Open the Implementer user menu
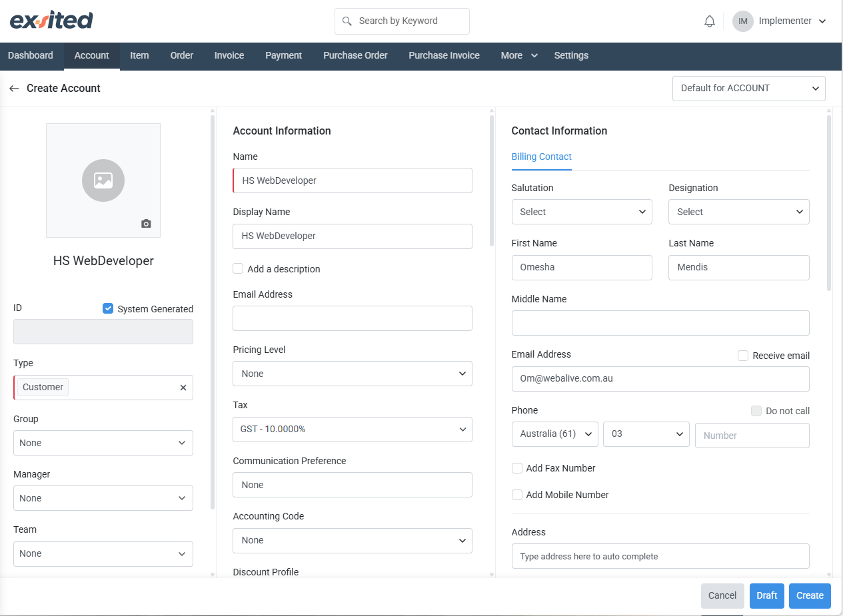Viewport: 843px width, 616px height. pyautogui.click(x=792, y=21)
